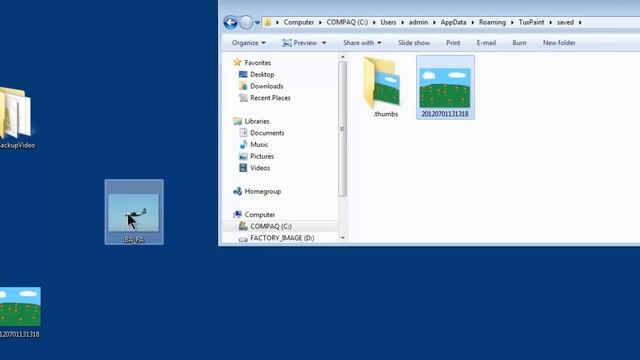Image resolution: width=640 pixels, height=360 pixels.
Task: Open the Pictures library
Action: (x=262, y=156)
